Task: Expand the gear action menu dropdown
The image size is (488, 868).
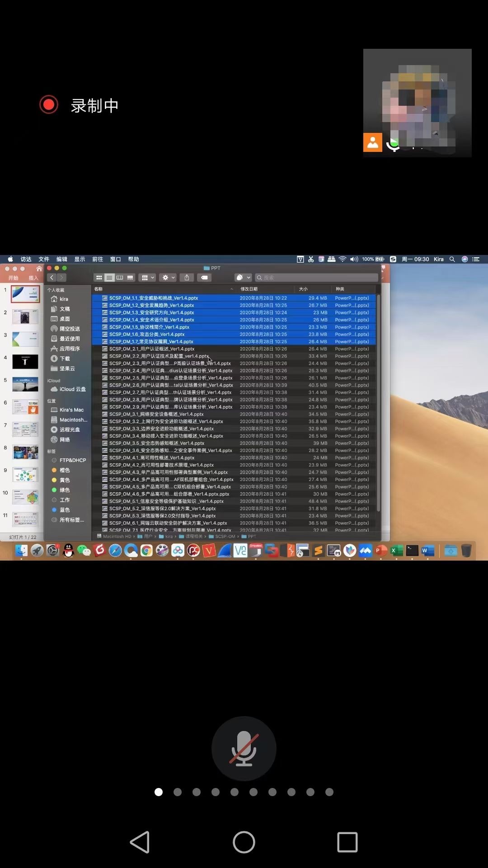Action: tap(168, 278)
